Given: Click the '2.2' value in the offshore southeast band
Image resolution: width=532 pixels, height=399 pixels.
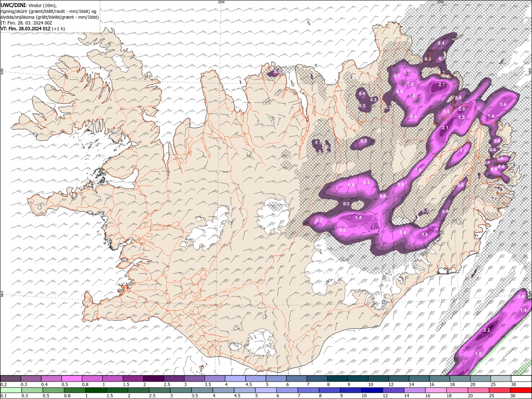Looking at the screenshot, I should click(x=487, y=330).
